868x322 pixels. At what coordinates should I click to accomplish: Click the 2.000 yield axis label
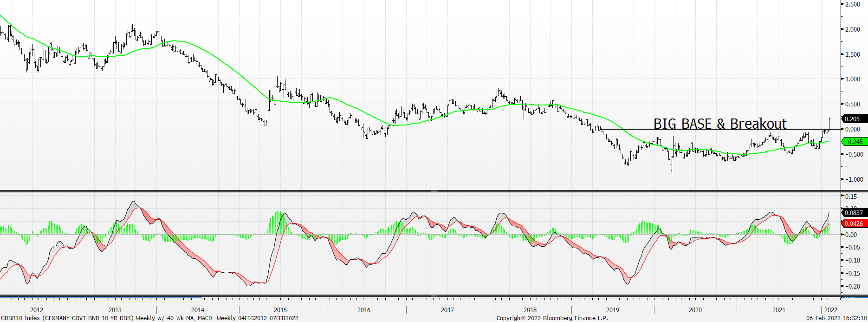(x=853, y=29)
